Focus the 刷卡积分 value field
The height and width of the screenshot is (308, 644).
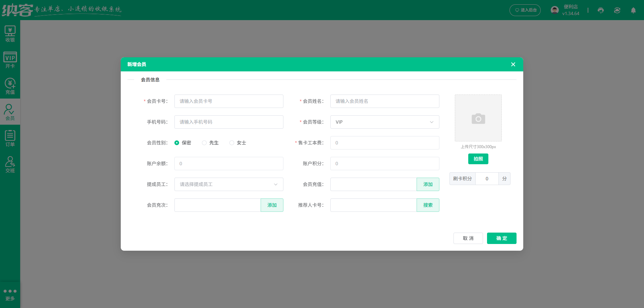coord(487,179)
